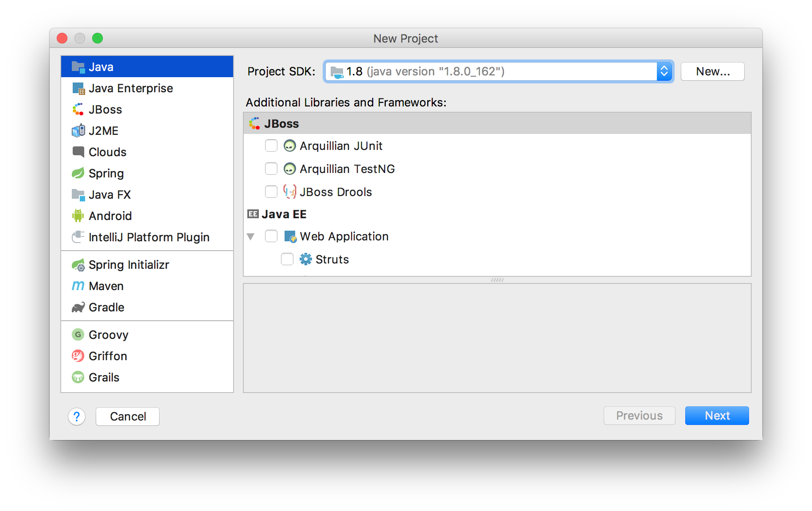The width and height of the screenshot is (812, 511).
Task: Click the Clouds speech-bubble icon
Action: [78, 152]
